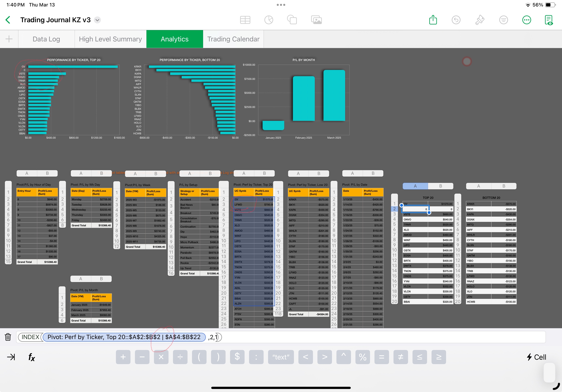The height and width of the screenshot is (392, 562).
Task: Open the fx functions browser
Action: coord(32,357)
